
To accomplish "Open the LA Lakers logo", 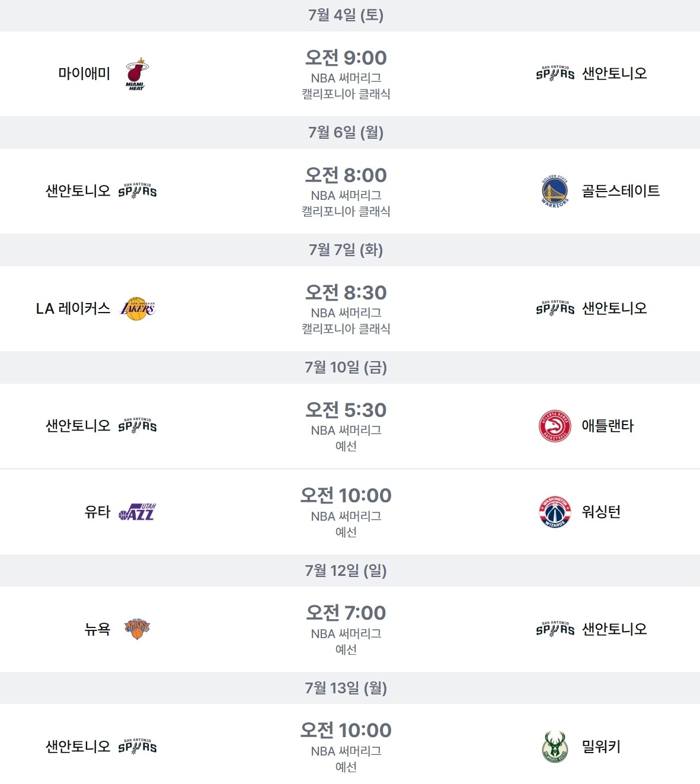I will (x=138, y=308).
